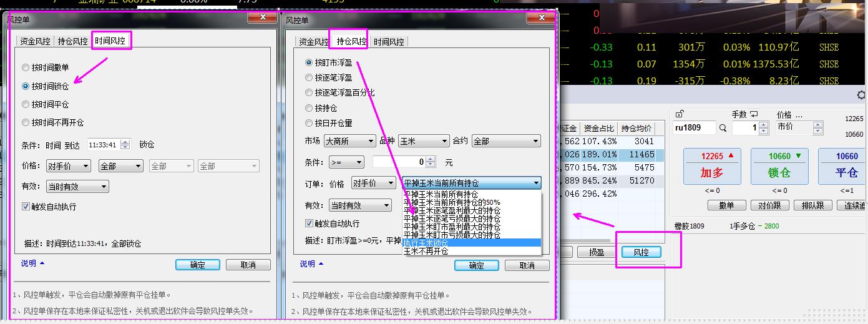Screen dimensions: 868x324
Task: Click the 对价跟 button
Action: 769,205
